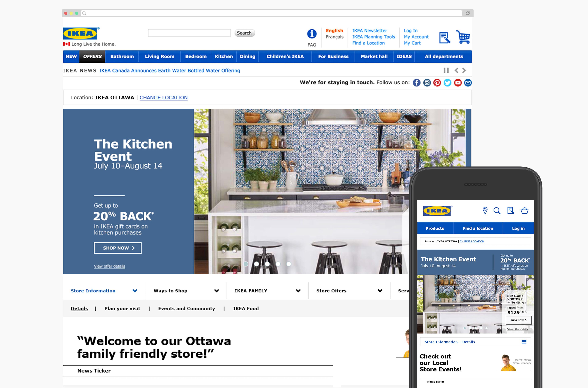The width and height of the screenshot is (588, 388).
Task: Go to previous news item arrow
Action: 456,71
